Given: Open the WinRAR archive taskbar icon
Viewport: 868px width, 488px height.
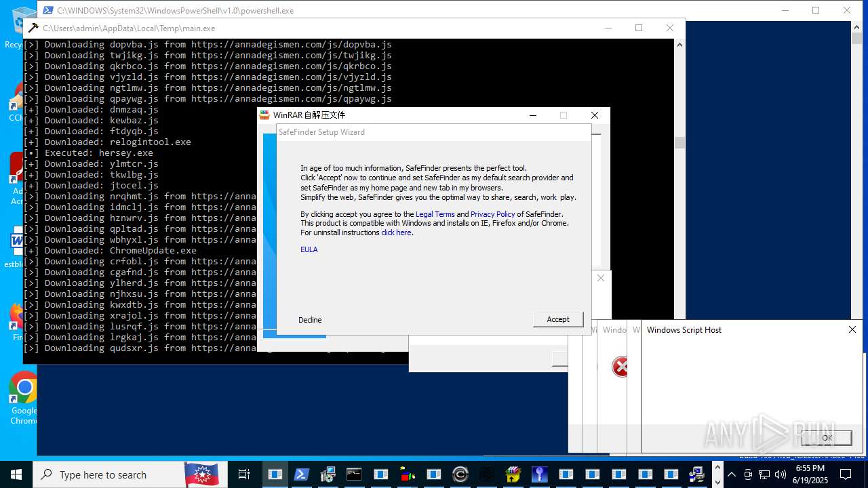Looking at the screenshot, I should (x=513, y=474).
